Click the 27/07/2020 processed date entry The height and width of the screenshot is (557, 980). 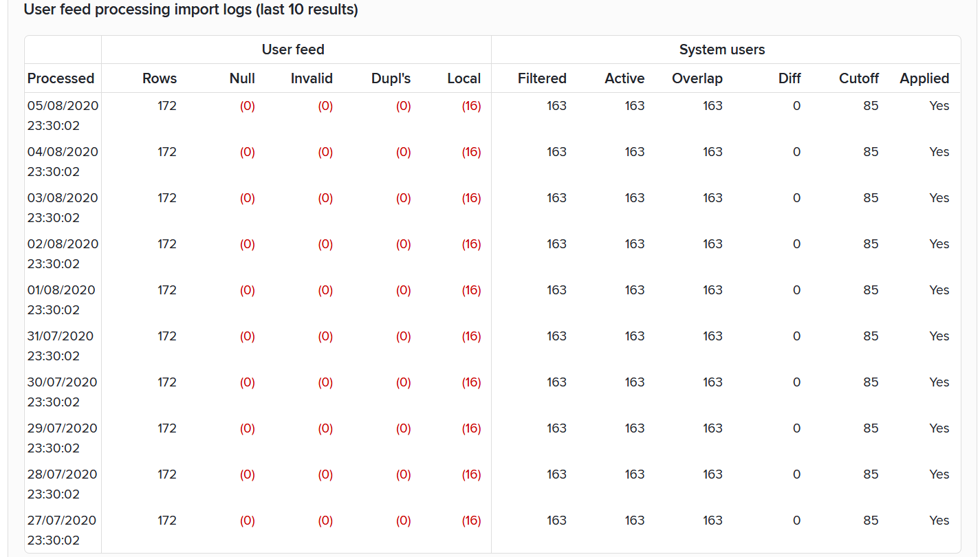(62, 521)
